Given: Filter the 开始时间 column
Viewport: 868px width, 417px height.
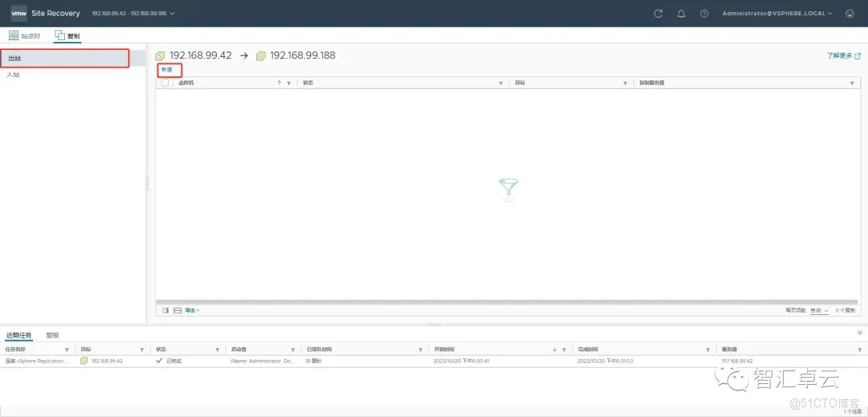Looking at the screenshot, I should coord(564,350).
